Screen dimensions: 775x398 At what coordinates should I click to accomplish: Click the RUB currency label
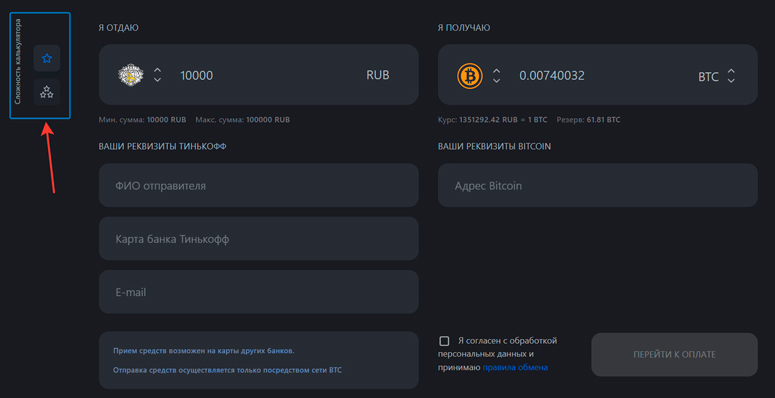pyautogui.click(x=378, y=75)
